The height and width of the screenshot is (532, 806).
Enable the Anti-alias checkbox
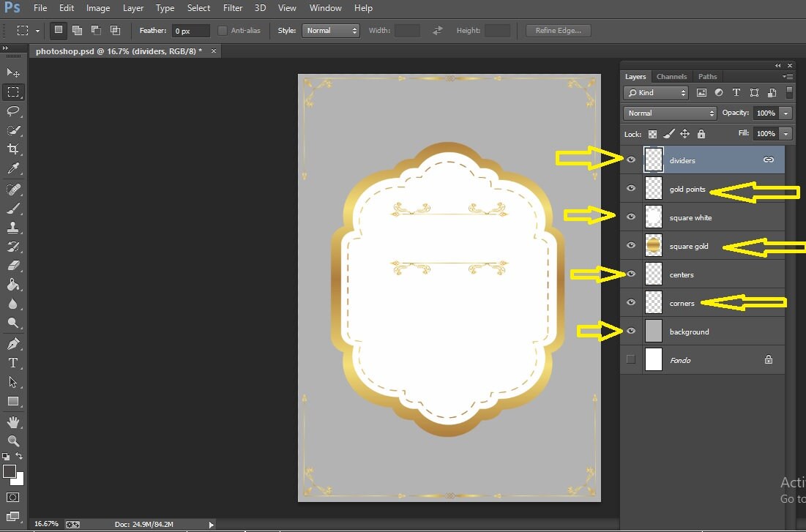(x=223, y=30)
